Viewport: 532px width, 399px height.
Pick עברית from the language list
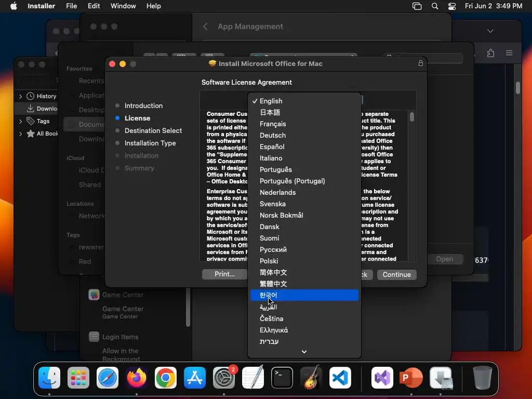coord(304,341)
